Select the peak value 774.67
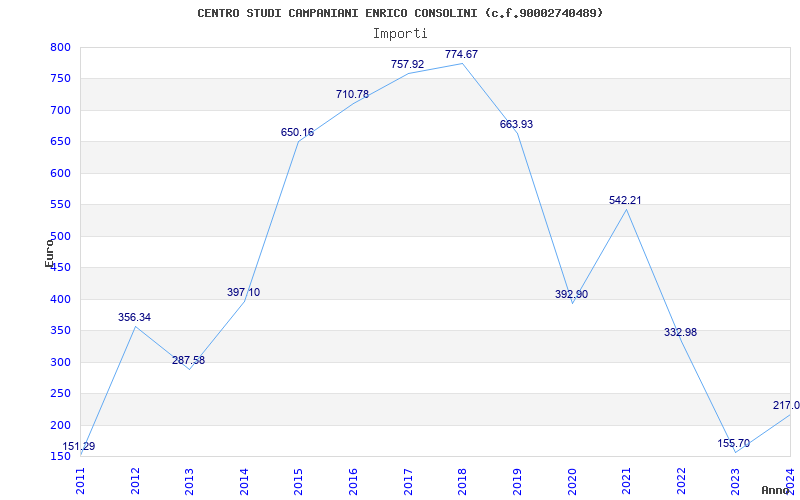 tap(461, 54)
